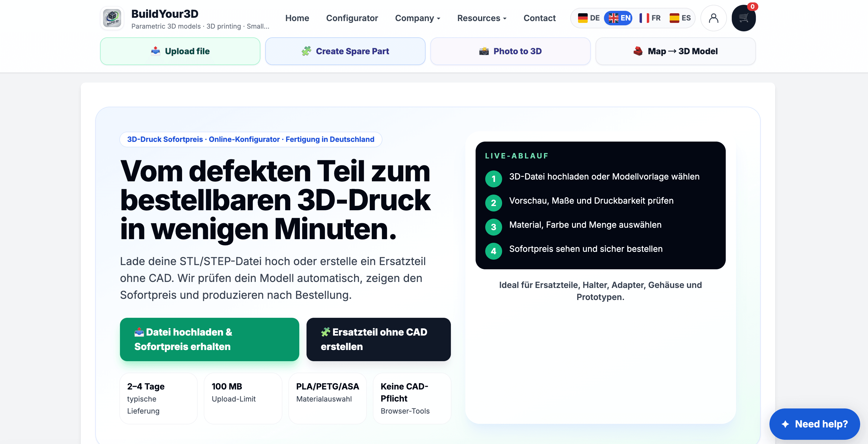The width and height of the screenshot is (868, 444).
Task: Open the Need help? chat button
Action: point(814,424)
